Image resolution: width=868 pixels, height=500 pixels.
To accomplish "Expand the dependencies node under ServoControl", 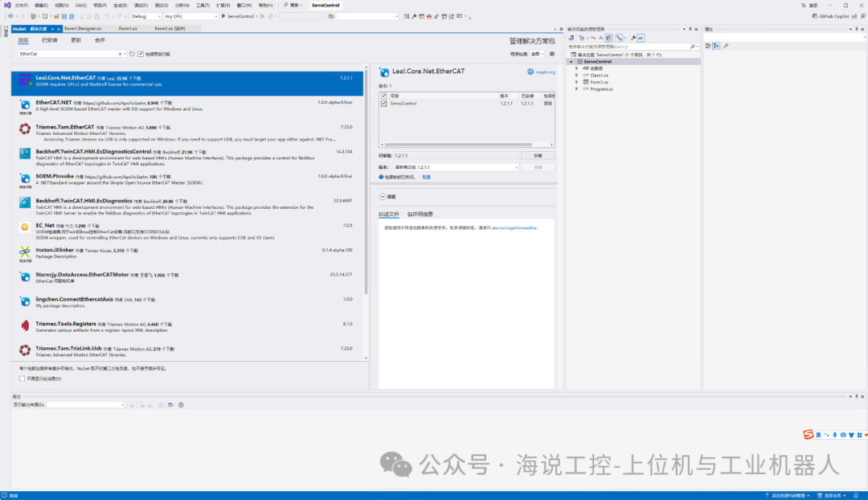I will (x=576, y=68).
